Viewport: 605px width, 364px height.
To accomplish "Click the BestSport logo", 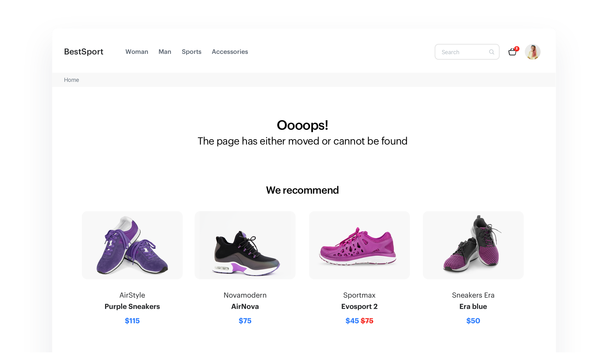I will [x=84, y=52].
